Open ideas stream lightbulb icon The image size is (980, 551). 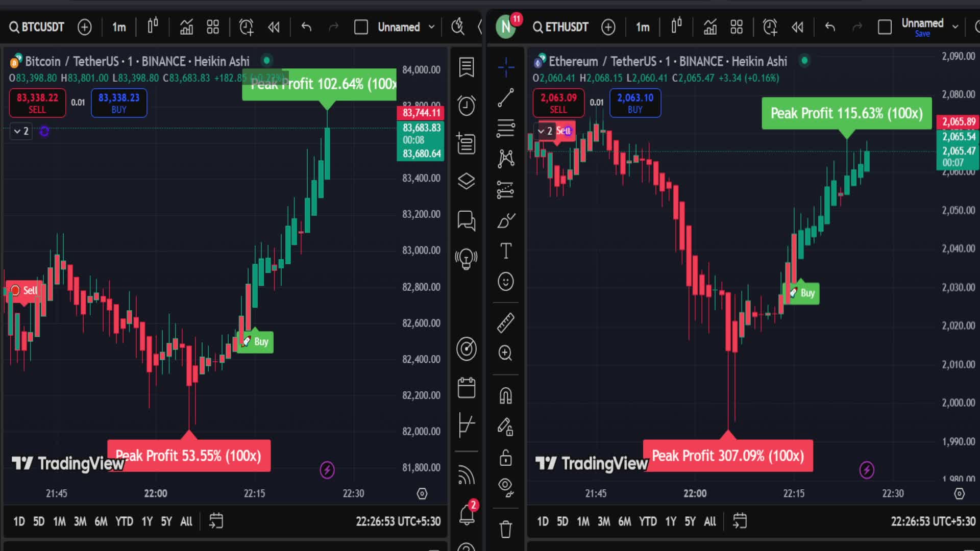pyautogui.click(x=466, y=259)
